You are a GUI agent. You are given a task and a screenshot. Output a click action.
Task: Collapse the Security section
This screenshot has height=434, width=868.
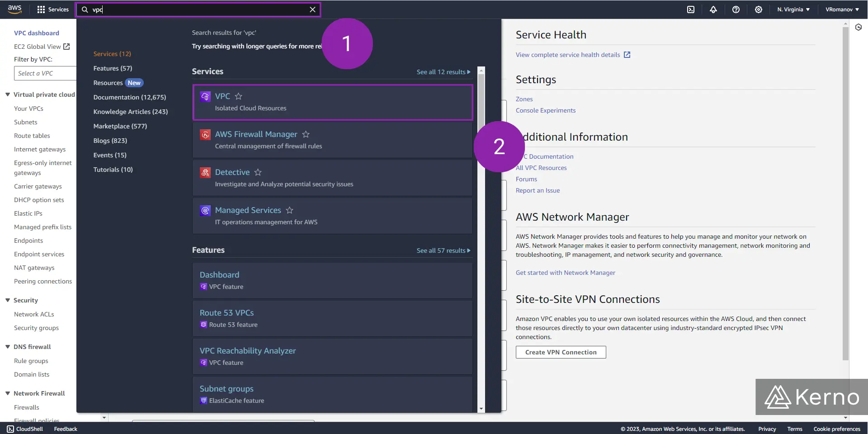(8, 300)
